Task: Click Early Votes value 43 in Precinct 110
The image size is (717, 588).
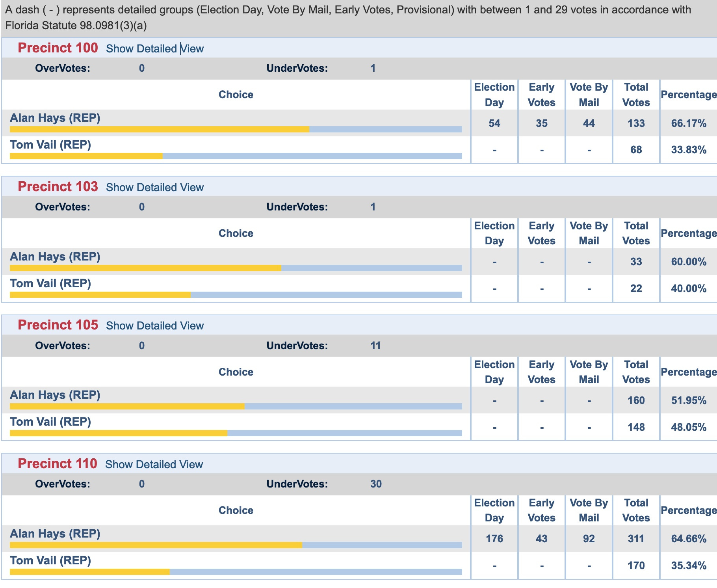Action: pos(542,539)
